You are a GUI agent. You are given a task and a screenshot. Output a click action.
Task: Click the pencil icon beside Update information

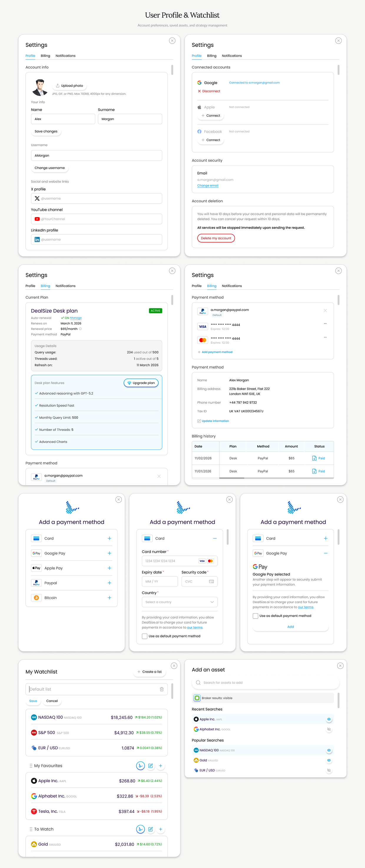[x=199, y=421]
